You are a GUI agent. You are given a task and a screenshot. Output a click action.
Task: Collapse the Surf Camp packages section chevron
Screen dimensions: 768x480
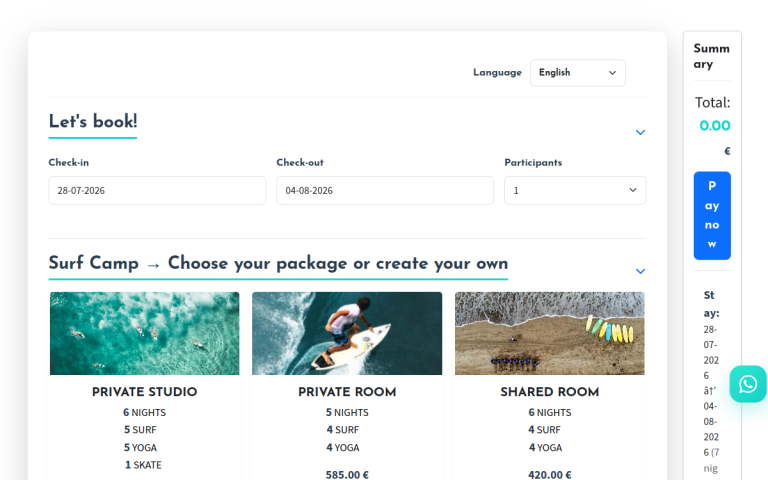coord(640,271)
